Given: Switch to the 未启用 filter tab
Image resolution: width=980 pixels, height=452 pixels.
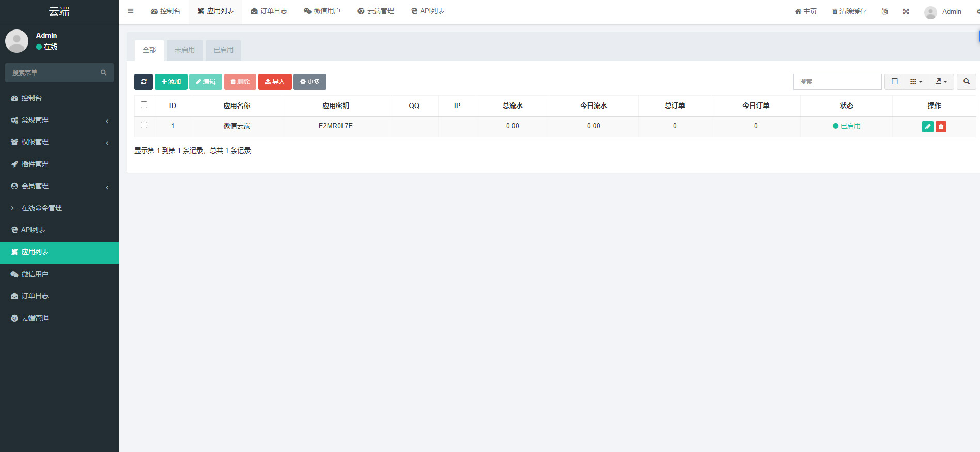Looking at the screenshot, I should (184, 50).
